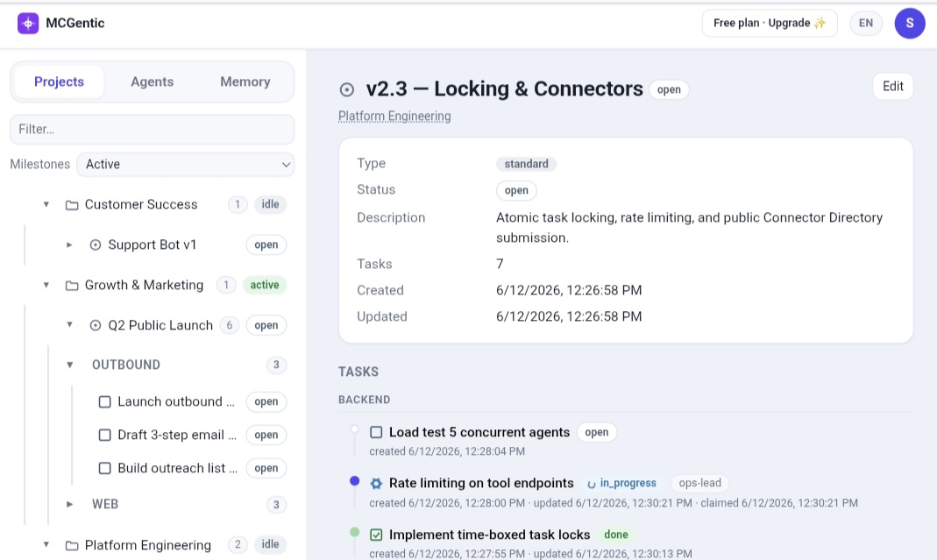Click the Q2 Public Launch milestone icon
937x560 pixels.
[x=95, y=325]
